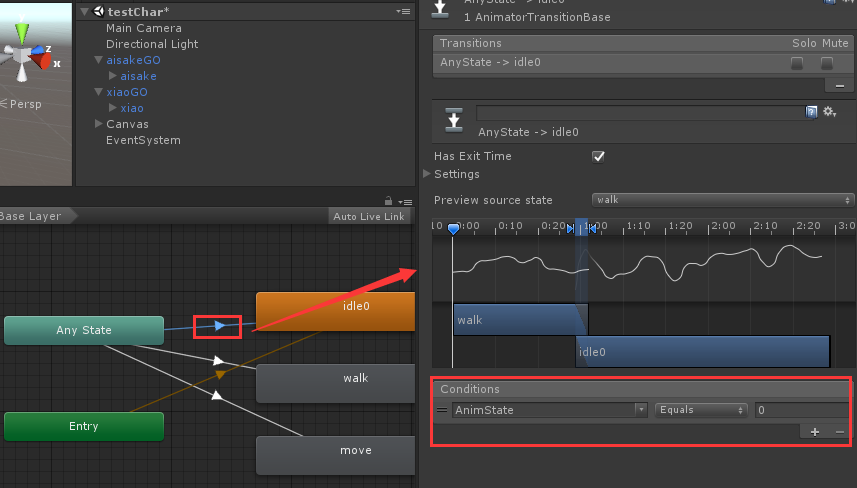Image resolution: width=857 pixels, height=488 pixels.
Task: Select the move state node
Action: click(x=336, y=456)
